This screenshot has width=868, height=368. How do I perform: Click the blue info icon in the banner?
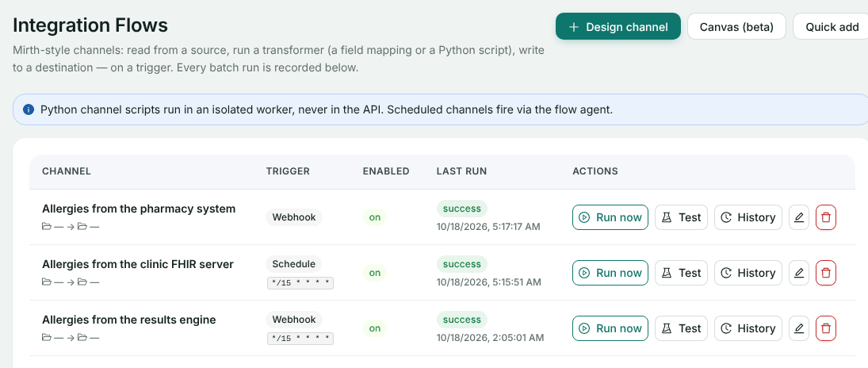[29, 109]
